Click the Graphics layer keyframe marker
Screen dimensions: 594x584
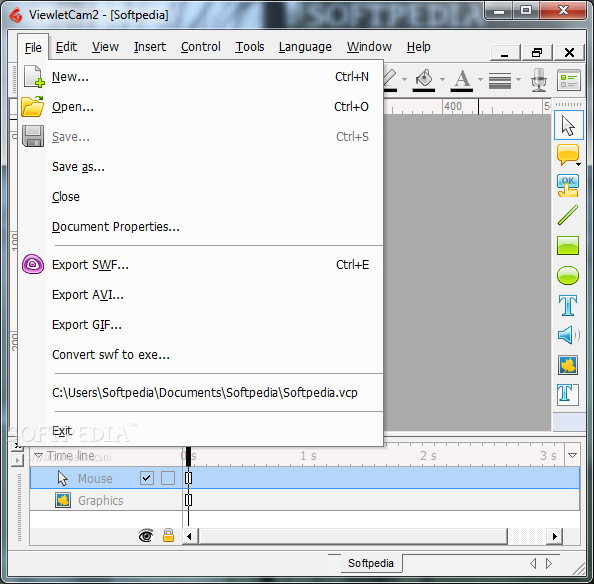click(x=188, y=500)
